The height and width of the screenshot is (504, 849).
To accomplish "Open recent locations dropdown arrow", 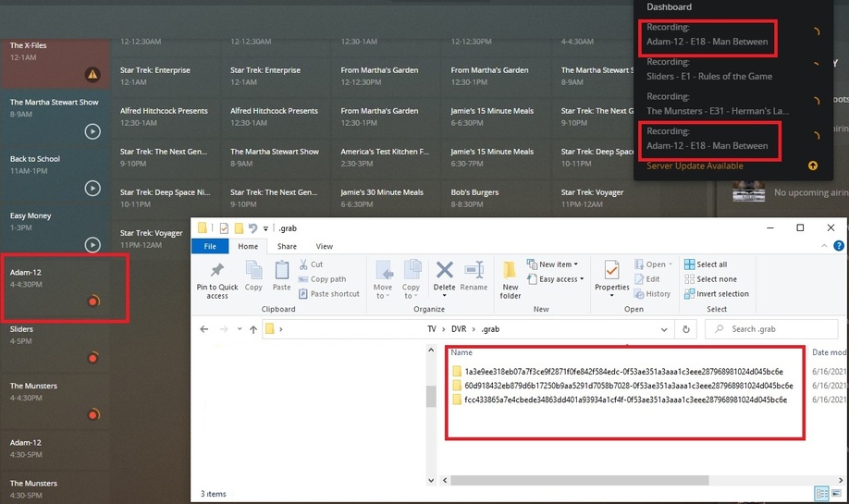I will click(x=240, y=329).
